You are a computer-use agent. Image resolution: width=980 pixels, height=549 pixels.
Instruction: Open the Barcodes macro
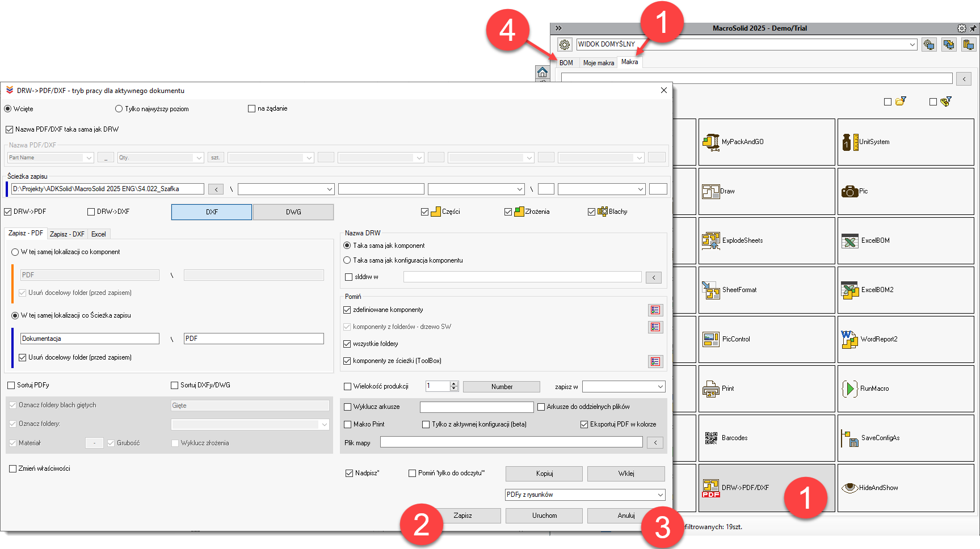766,438
